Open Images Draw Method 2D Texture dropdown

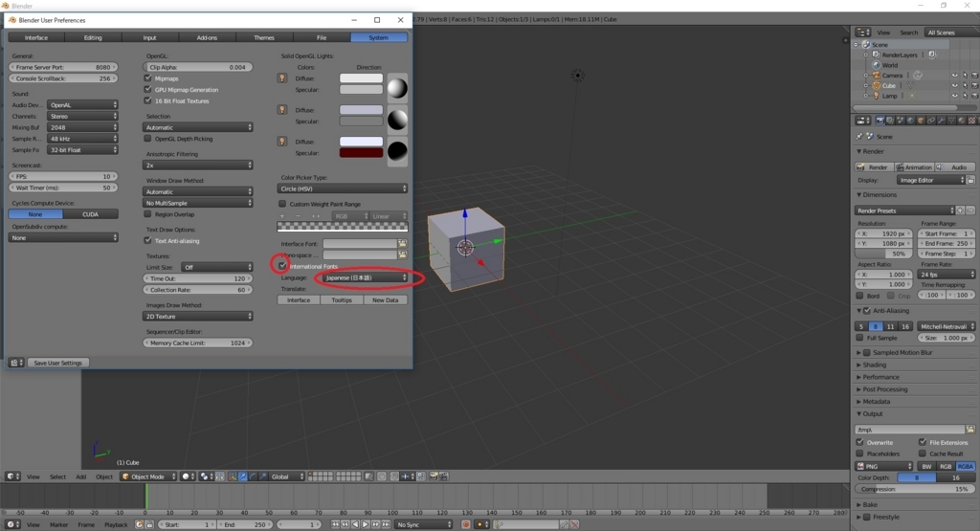pyautogui.click(x=197, y=316)
